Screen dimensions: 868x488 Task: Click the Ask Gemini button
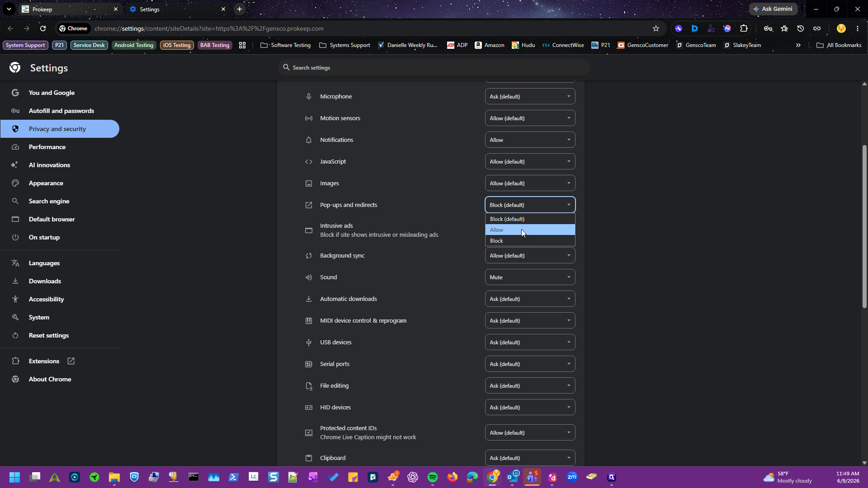(x=773, y=9)
